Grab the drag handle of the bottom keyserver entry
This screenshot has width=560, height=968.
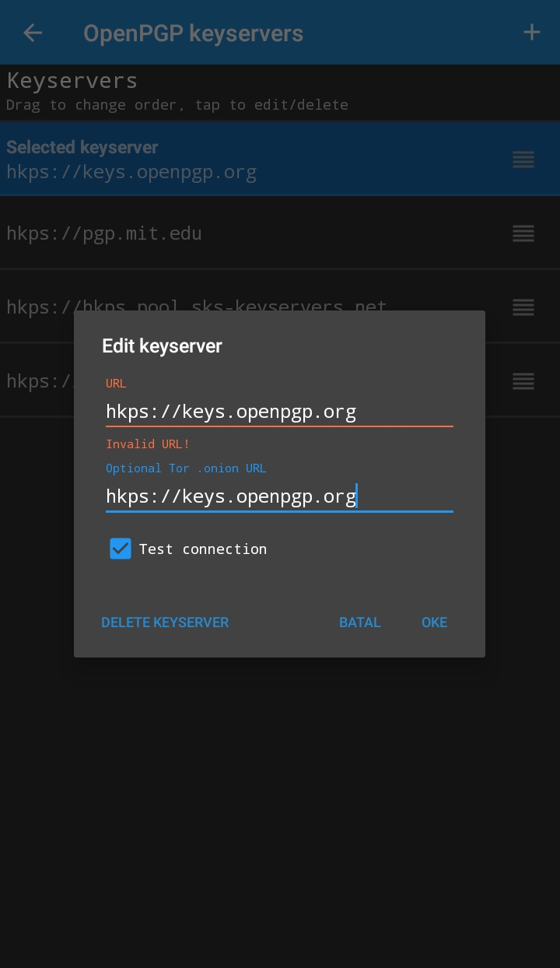click(x=523, y=381)
